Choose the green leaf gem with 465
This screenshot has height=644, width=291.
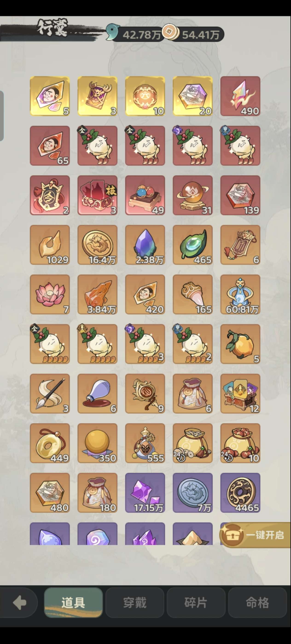click(x=193, y=245)
